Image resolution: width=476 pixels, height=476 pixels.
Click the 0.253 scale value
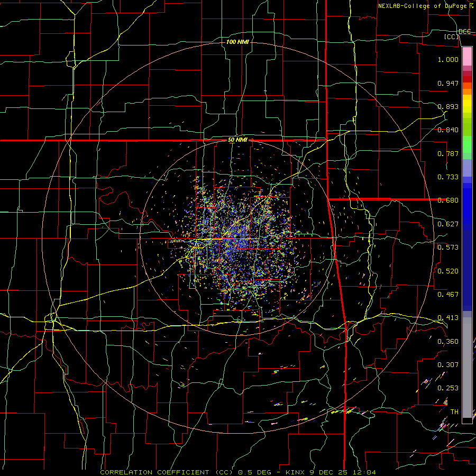[x=448, y=388]
